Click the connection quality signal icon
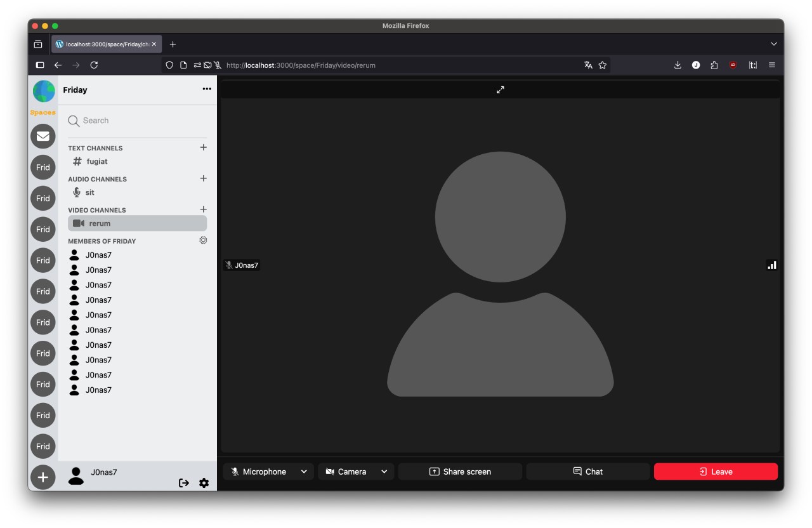This screenshot has height=528, width=812. coord(771,265)
